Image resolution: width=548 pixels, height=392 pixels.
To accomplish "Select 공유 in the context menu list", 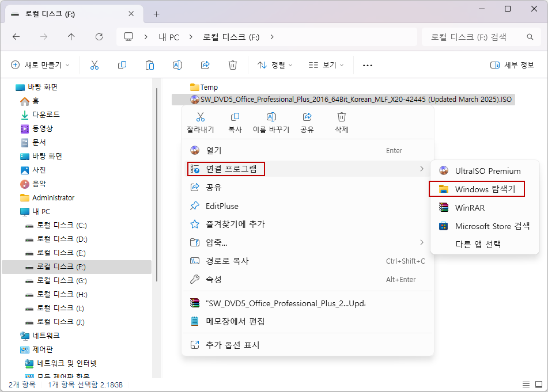I will [308, 188].
